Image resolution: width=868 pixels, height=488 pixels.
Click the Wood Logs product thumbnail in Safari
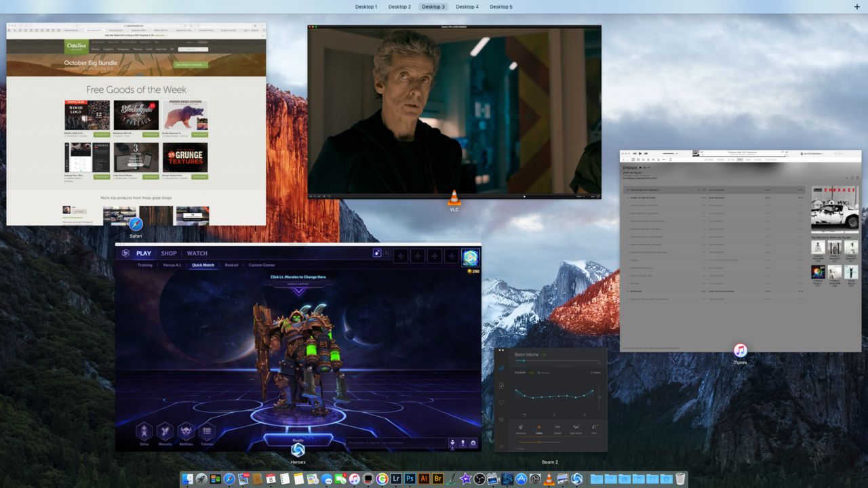coord(87,115)
